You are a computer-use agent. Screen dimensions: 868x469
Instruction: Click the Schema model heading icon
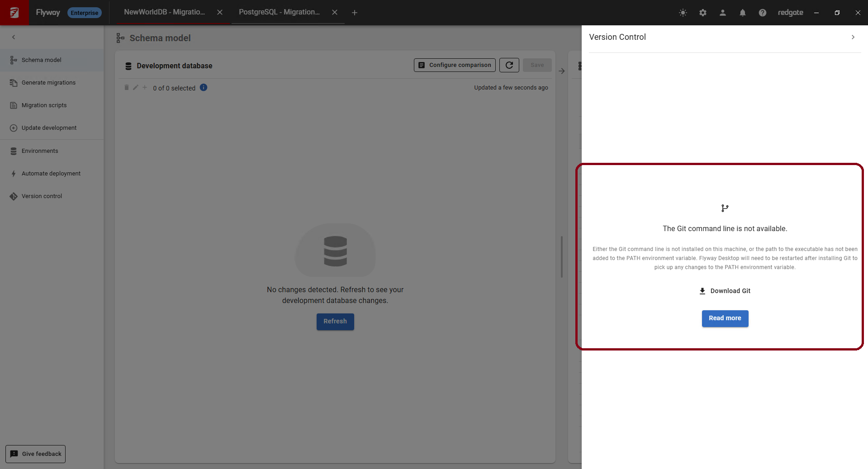[120, 38]
